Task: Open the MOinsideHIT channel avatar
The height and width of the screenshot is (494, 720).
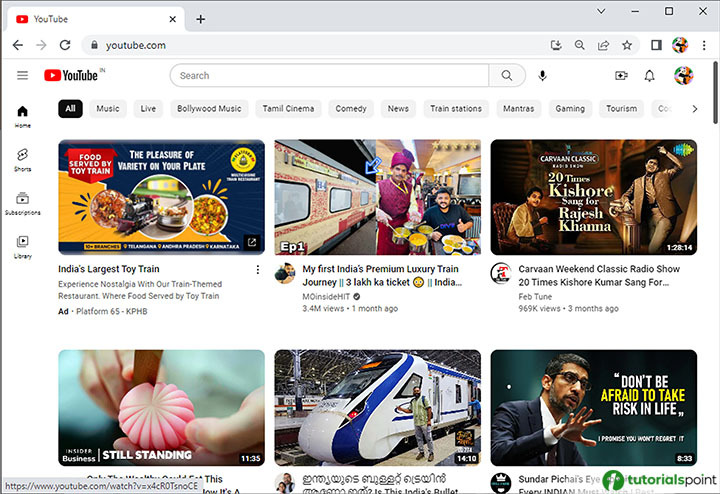Action: tap(285, 274)
